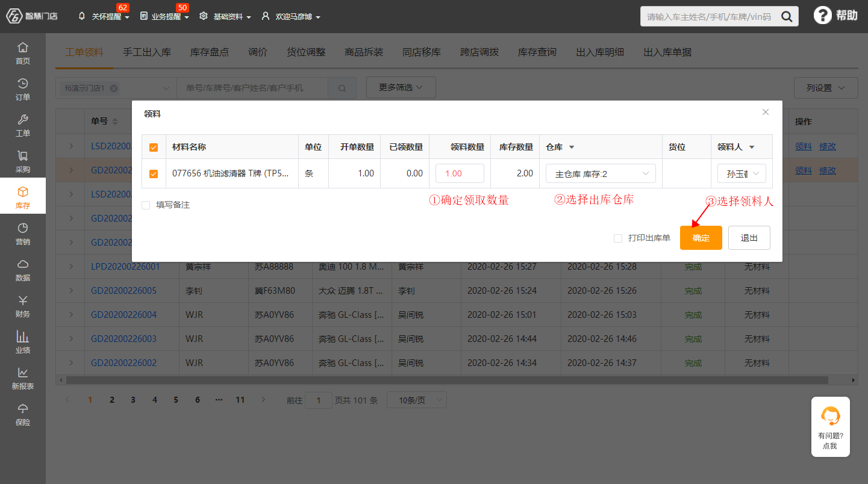Click the 077656 机油滤清器 material name cell
868x484 pixels.
click(x=232, y=173)
